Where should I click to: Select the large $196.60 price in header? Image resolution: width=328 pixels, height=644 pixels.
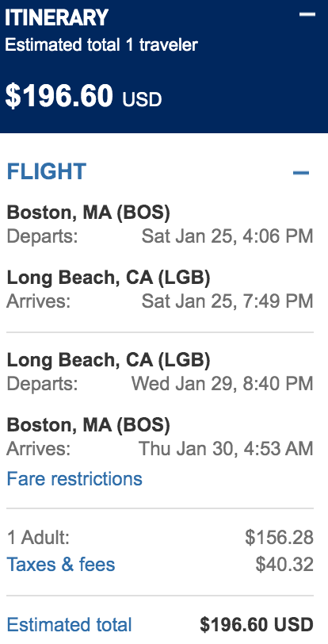59,96
